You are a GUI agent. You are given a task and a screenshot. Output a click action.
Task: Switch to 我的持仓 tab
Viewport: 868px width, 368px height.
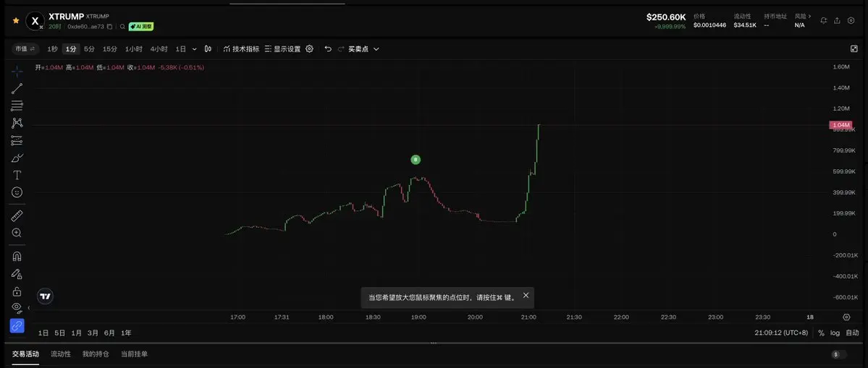(x=96, y=354)
